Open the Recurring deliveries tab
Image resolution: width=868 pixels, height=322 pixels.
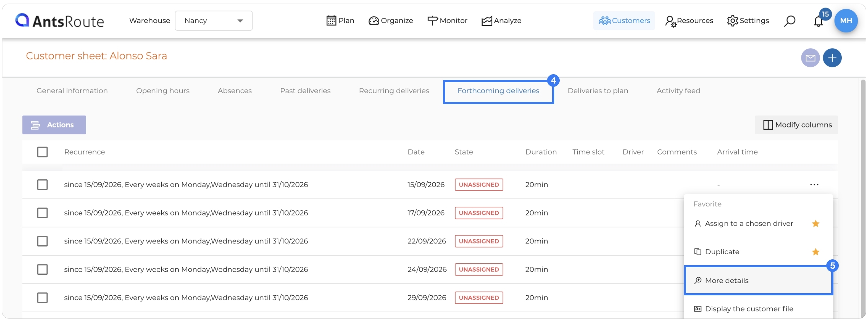[x=394, y=91]
